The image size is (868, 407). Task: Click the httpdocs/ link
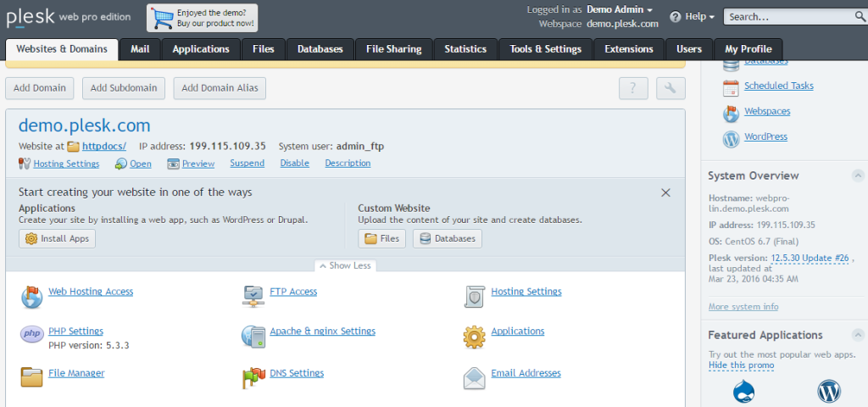104,147
